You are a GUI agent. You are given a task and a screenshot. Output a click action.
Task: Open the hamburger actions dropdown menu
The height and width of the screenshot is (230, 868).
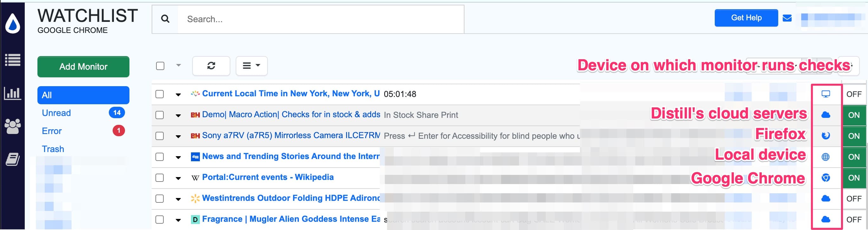[251, 66]
